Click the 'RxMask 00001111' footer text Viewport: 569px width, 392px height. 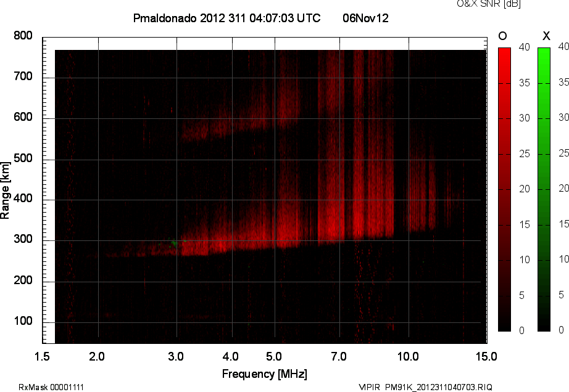(51, 387)
